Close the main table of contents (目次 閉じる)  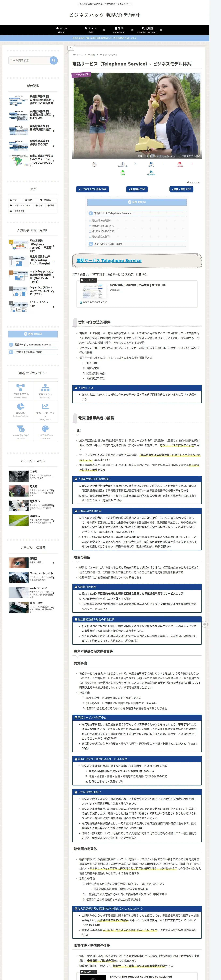137,202
